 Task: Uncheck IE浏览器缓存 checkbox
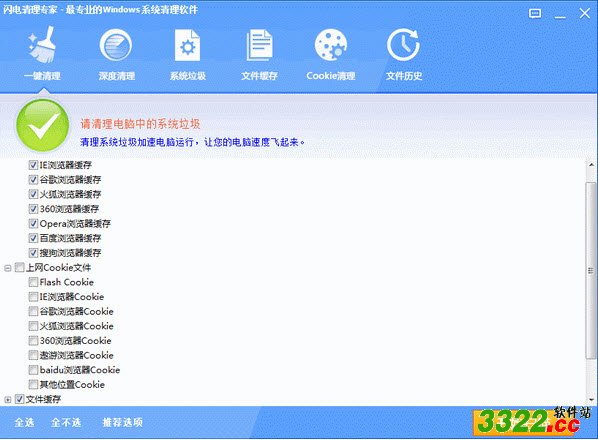click(x=34, y=165)
